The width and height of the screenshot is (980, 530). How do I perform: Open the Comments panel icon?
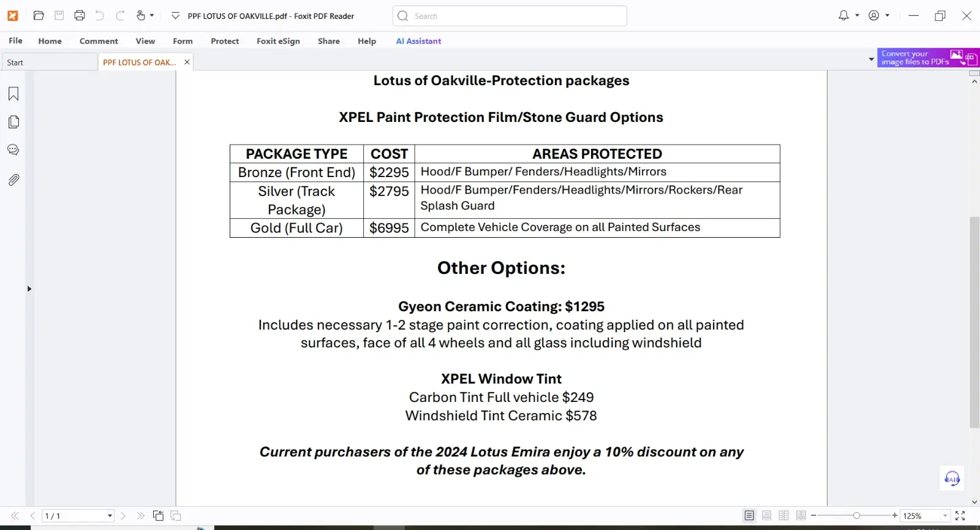pyautogui.click(x=13, y=150)
